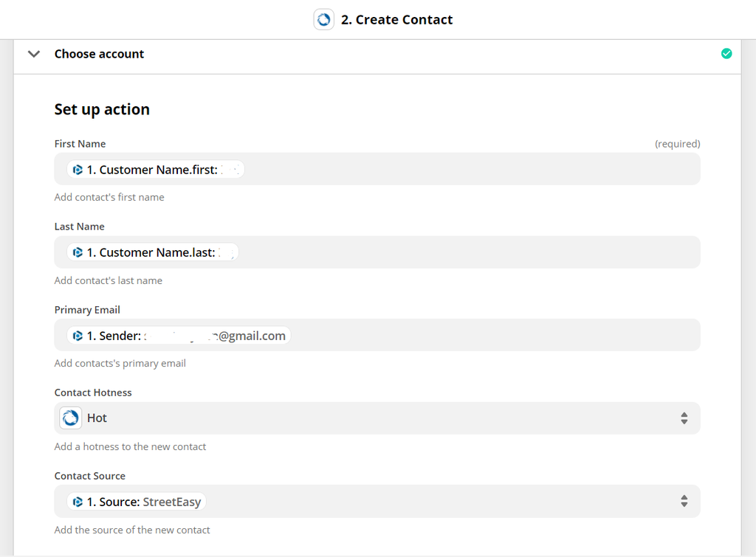The width and height of the screenshot is (756, 557).
Task: Collapse the Choose account section chevron
Action: [x=33, y=53]
